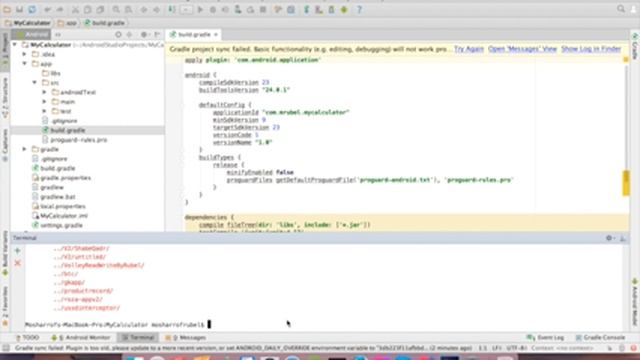This screenshot has height=360, width=640.
Task: Click the Debug bug icon
Action: (213, 9)
